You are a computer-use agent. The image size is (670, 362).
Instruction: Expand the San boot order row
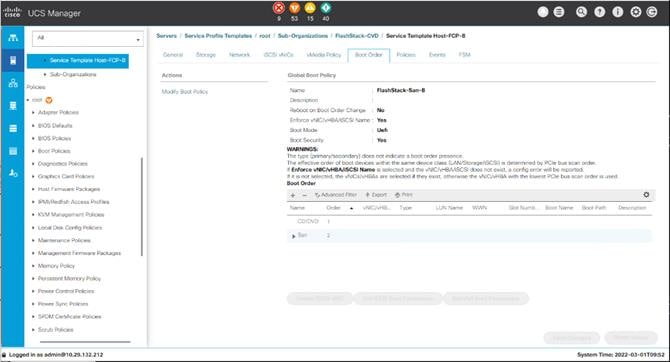pyautogui.click(x=294, y=236)
